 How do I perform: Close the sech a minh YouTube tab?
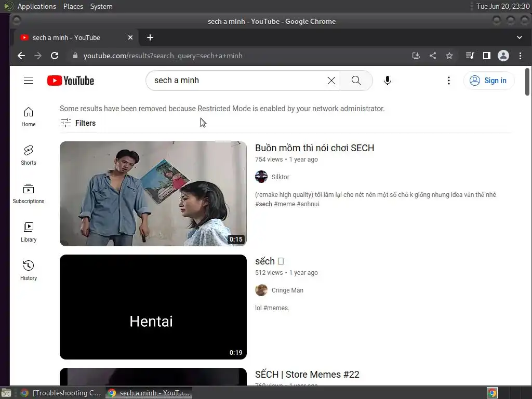click(130, 37)
